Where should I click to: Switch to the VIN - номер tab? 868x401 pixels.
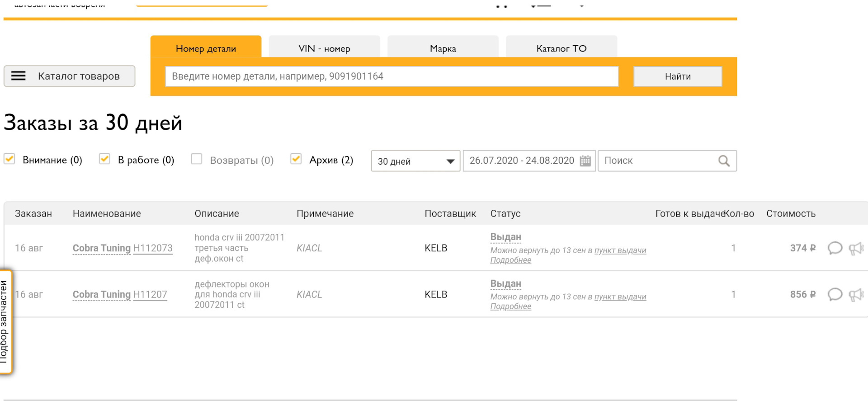click(324, 47)
